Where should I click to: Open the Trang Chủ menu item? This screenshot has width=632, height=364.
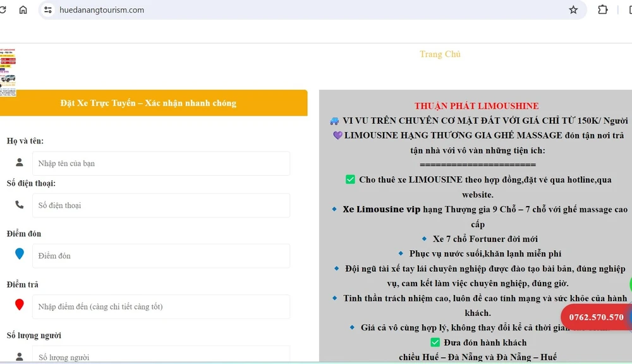[x=440, y=54]
